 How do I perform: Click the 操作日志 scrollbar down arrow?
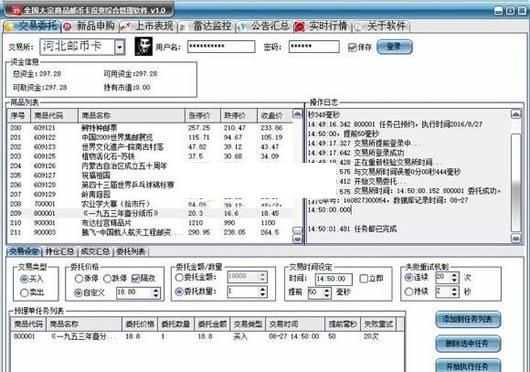(x=516, y=238)
